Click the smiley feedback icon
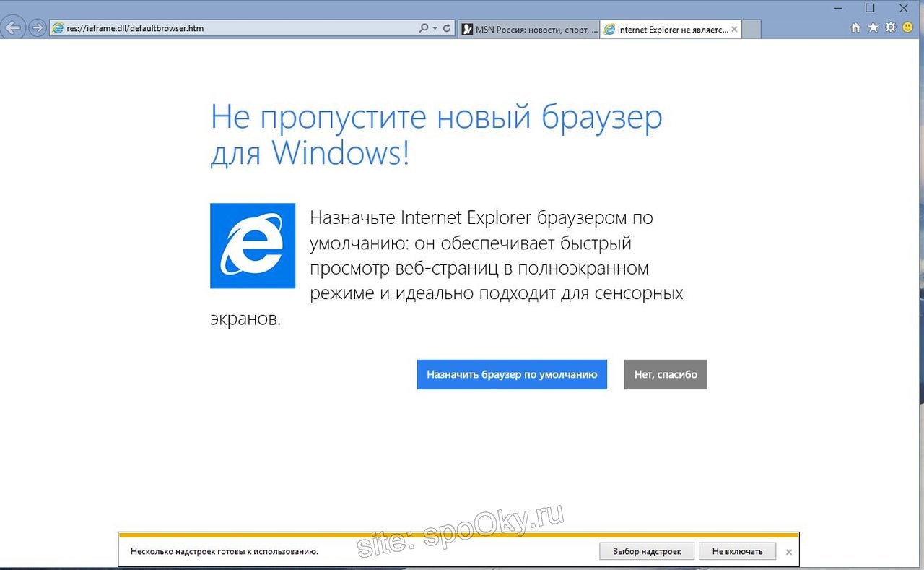Viewport: 924px width, 570px height. tap(907, 27)
